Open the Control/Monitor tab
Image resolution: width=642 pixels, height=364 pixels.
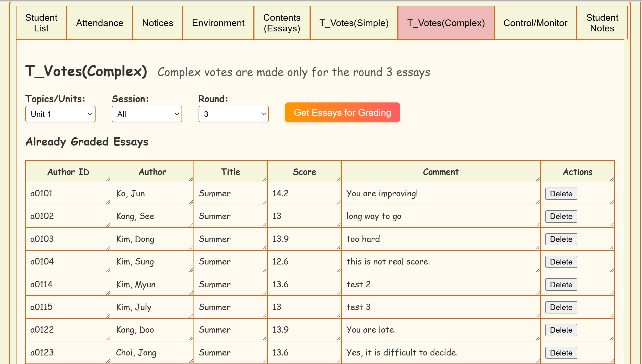tap(535, 23)
